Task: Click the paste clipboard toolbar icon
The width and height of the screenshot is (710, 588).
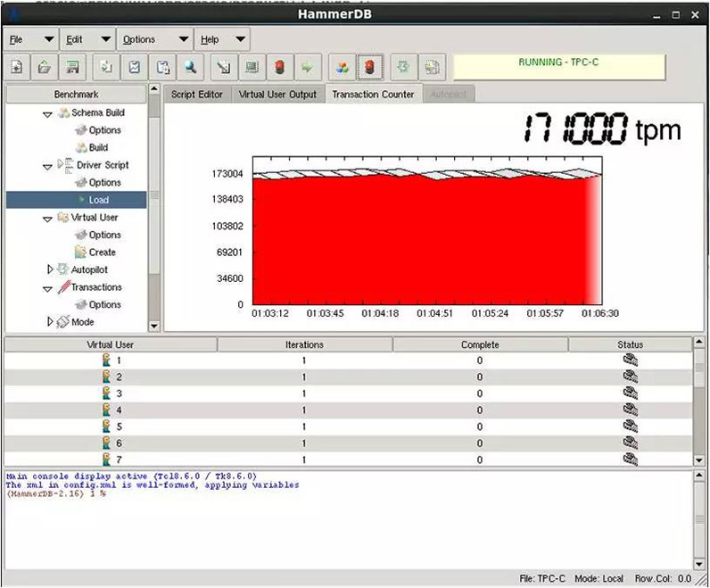Action: (x=162, y=68)
